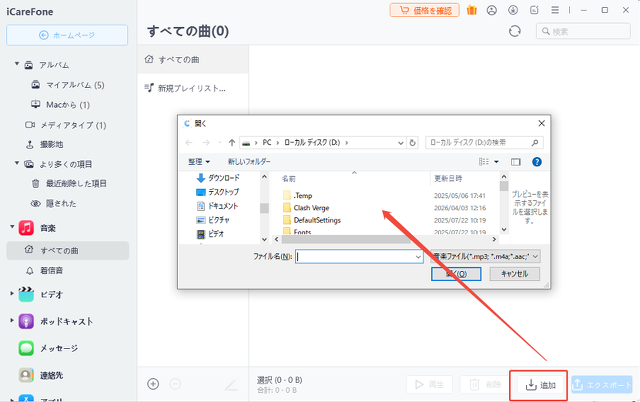This screenshot has height=402, width=640.
Task: Sort by 名前 column header
Action: (289, 179)
